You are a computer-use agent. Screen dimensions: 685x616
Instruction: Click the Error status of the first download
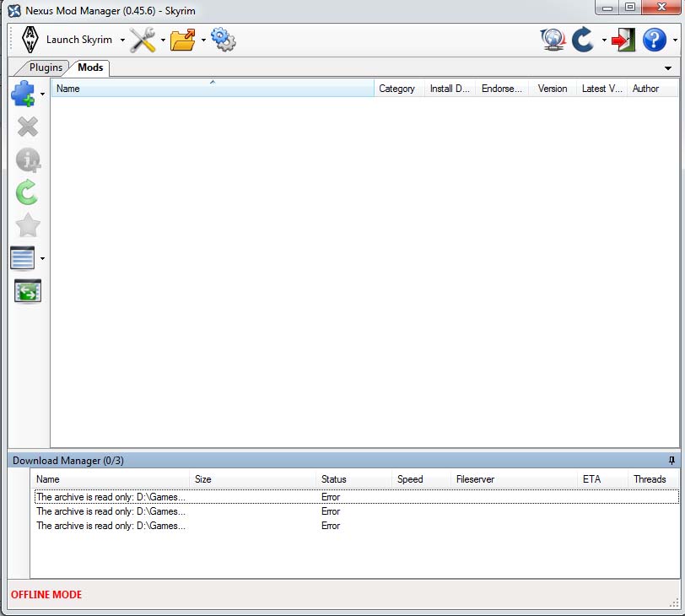[331, 497]
